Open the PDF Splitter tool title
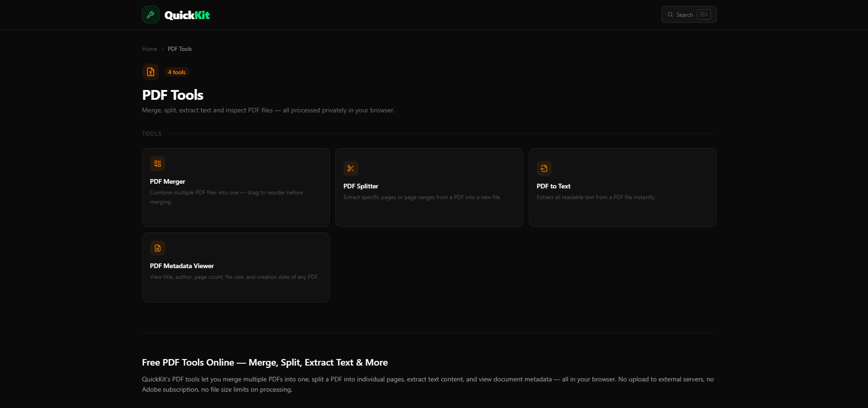Screen dimensions: 868x408 coord(361,186)
